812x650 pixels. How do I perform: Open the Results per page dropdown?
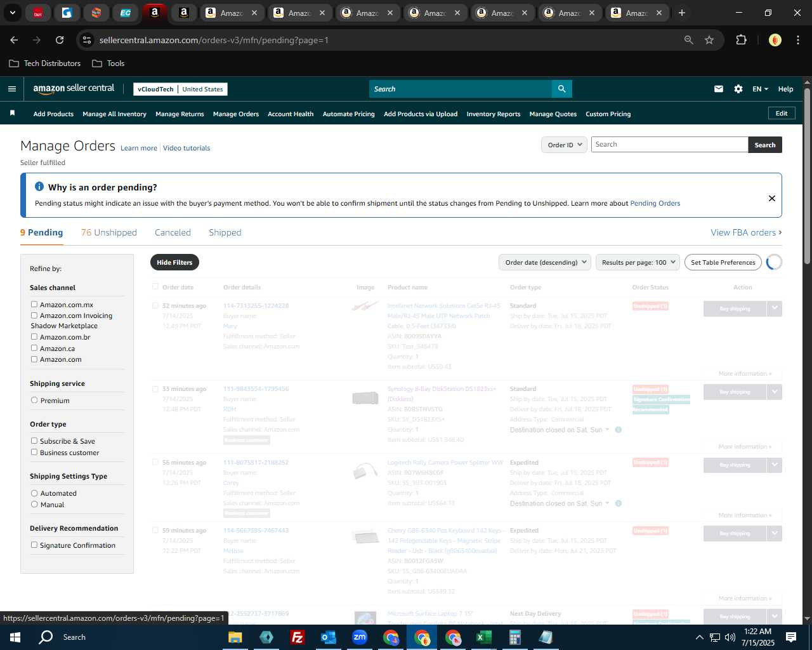(x=638, y=262)
